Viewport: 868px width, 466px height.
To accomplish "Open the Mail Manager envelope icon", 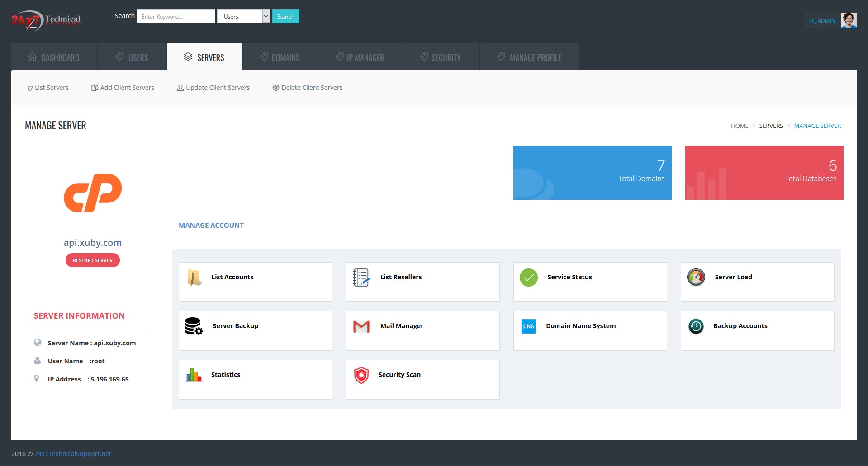I will click(x=361, y=326).
